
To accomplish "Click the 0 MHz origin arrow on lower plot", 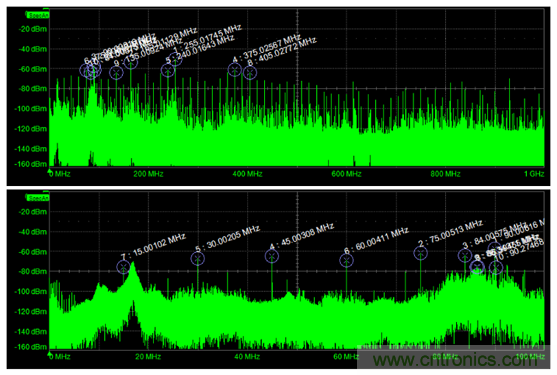I will tap(50, 353).
